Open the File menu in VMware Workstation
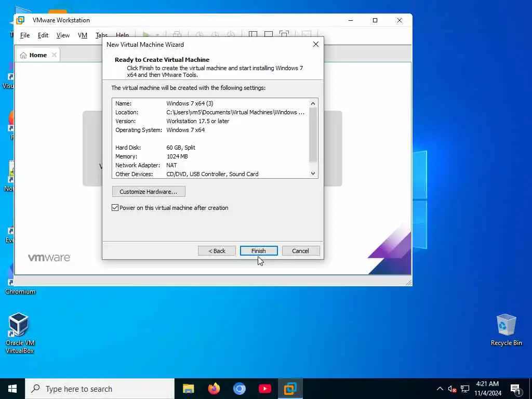Image resolution: width=532 pixels, height=399 pixels. tap(25, 35)
